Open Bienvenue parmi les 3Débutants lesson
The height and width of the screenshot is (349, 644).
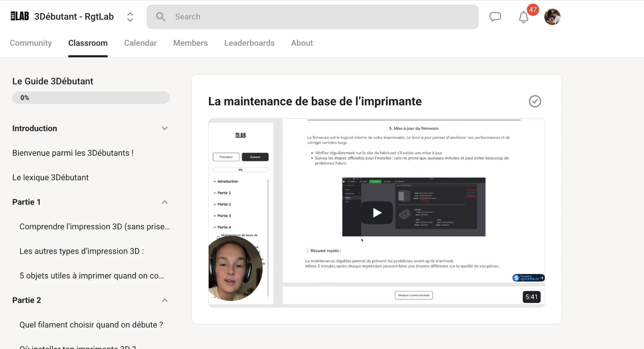click(x=73, y=153)
